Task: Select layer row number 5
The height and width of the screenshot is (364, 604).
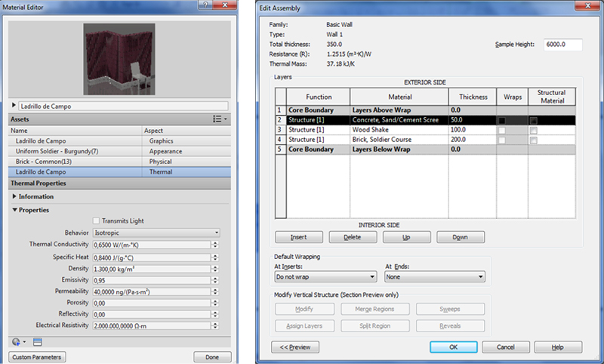Action: tap(281, 150)
